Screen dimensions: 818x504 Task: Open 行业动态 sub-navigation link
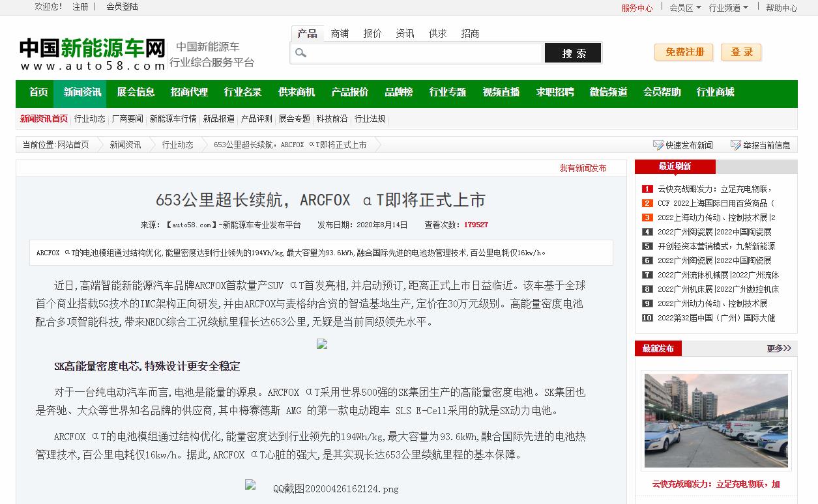point(90,119)
